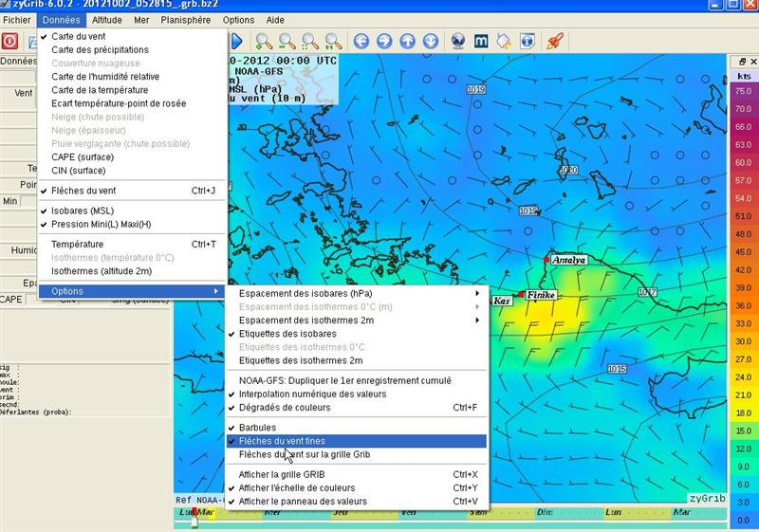Click the meteotable 'T' icon

pos(528,41)
